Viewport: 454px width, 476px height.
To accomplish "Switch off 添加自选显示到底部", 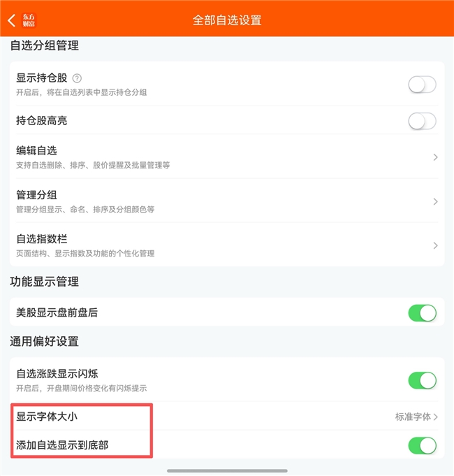I will click(422, 445).
